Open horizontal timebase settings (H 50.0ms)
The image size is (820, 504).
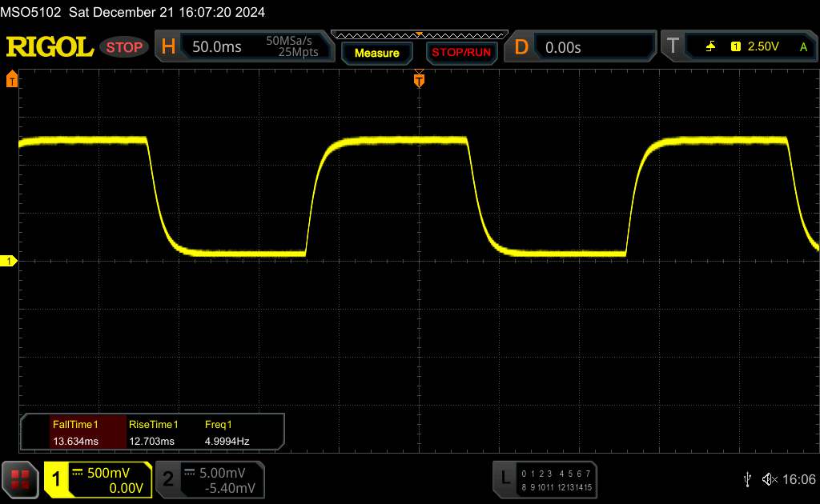244,46
